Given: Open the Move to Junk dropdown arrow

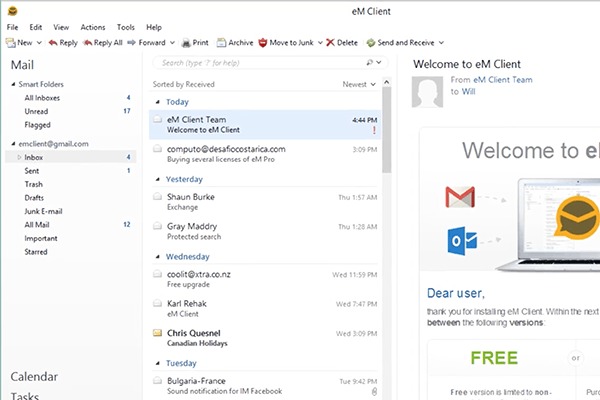Looking at the screenshot, I should tap(320, 43).
